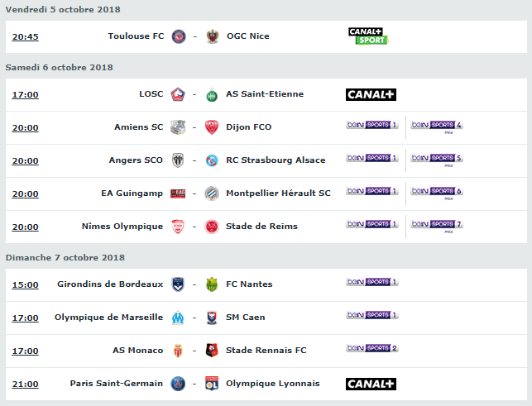Select the Olympique Lyonnais crest
The width and height of the screenshot is (532, 406).
(x=212, y=384)
